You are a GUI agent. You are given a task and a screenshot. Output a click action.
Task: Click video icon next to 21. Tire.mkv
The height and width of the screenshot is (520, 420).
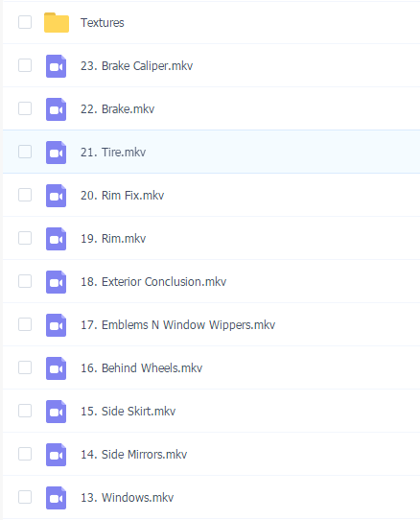[56, 153]
